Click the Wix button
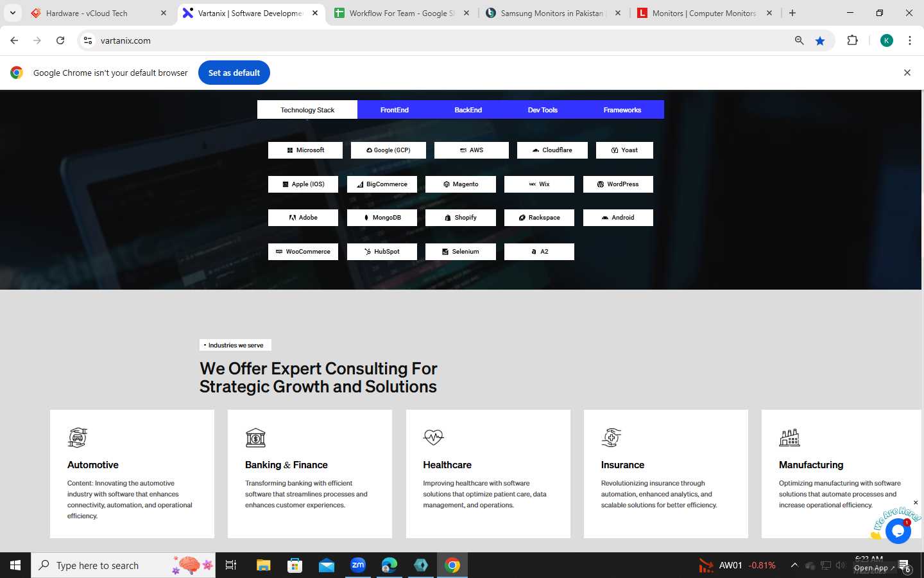This screenshot has height=578, width=924. 539,184
